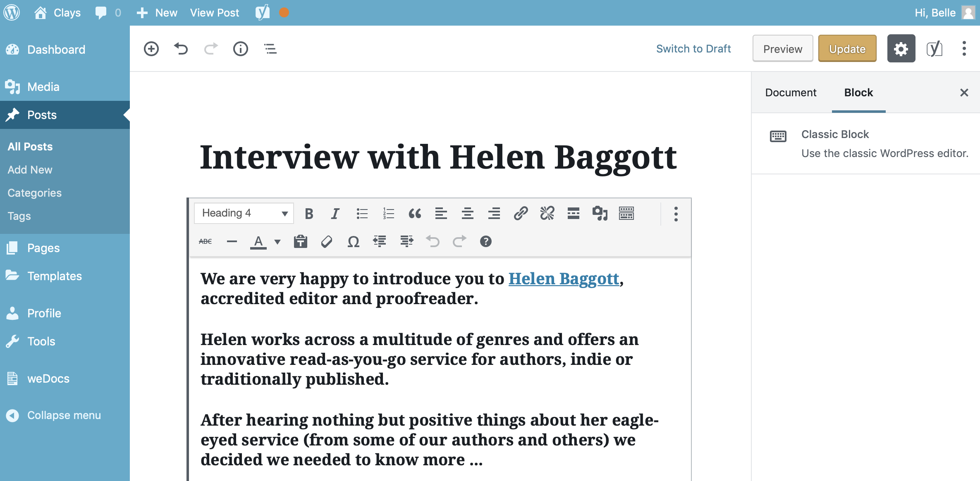Viewport: 980px width, 481px height.
Task: Open the content structure info icon
Action: 240,49
